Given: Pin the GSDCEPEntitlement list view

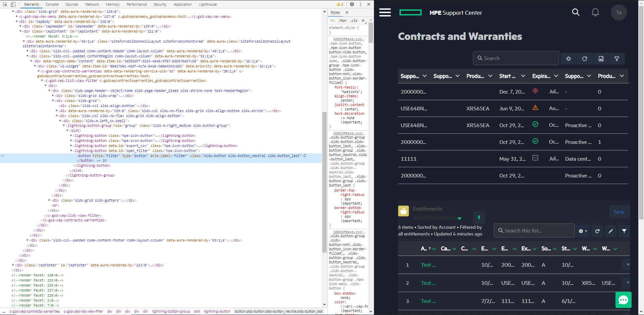Looking at the screenshot, I should click(479, 218).
